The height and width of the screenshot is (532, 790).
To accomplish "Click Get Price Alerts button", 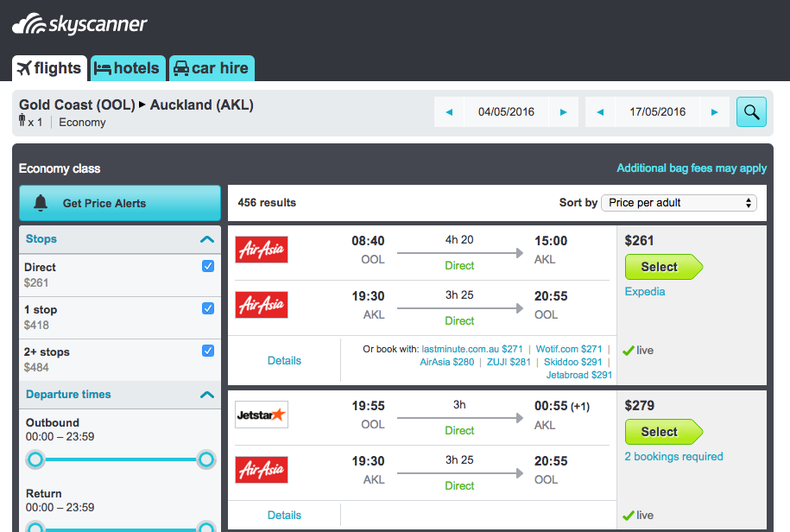I will (120, 203).
